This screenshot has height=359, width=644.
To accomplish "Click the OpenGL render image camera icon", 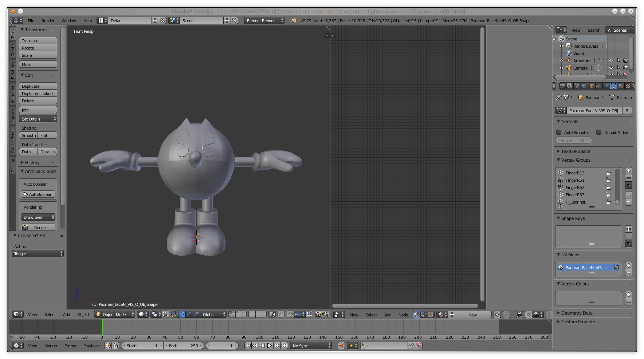I will [318, 314].
